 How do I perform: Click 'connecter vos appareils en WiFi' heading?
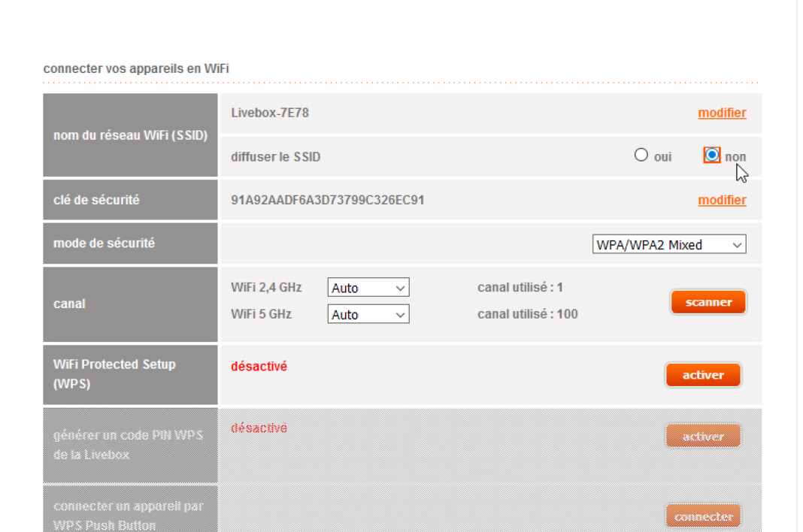coord(136,68)
